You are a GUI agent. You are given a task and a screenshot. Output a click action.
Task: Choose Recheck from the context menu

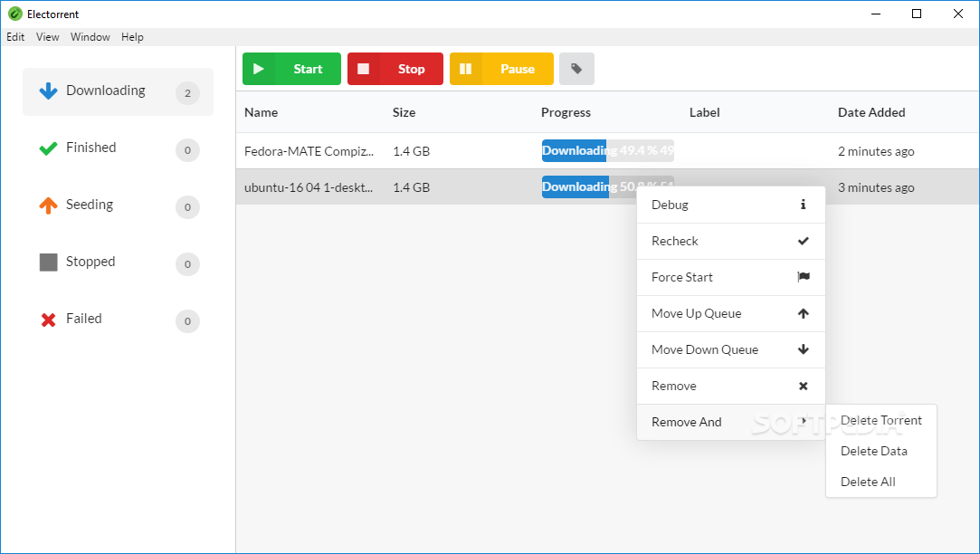coord(730,242)
